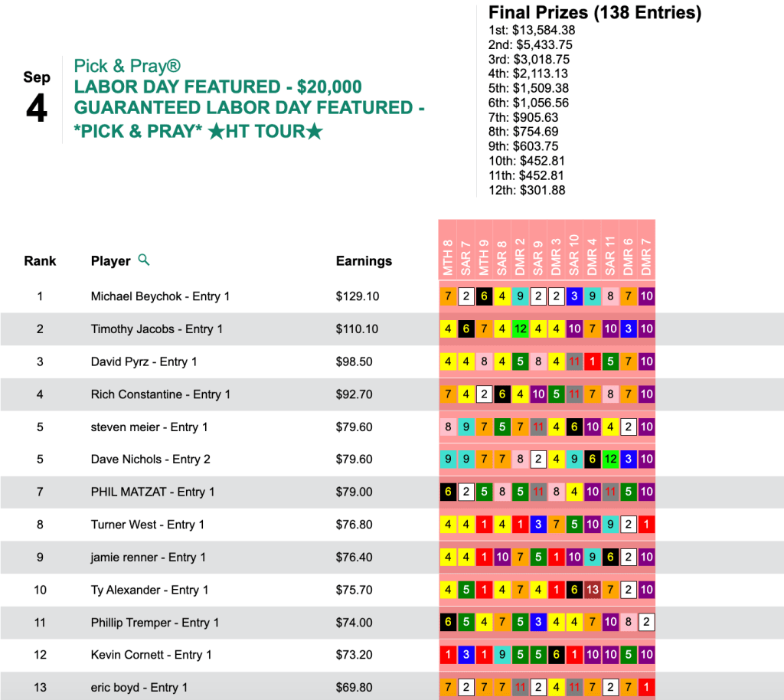Click blue 3 pick in Turner West's row
Image resolution: width=784 pixels, height=700 pixels.
point(538,525)
